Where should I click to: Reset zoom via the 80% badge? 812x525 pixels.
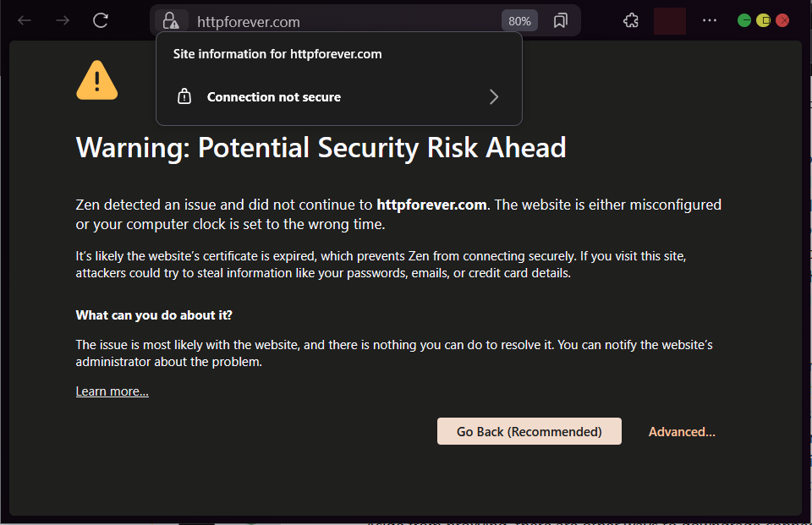[519, 21]
